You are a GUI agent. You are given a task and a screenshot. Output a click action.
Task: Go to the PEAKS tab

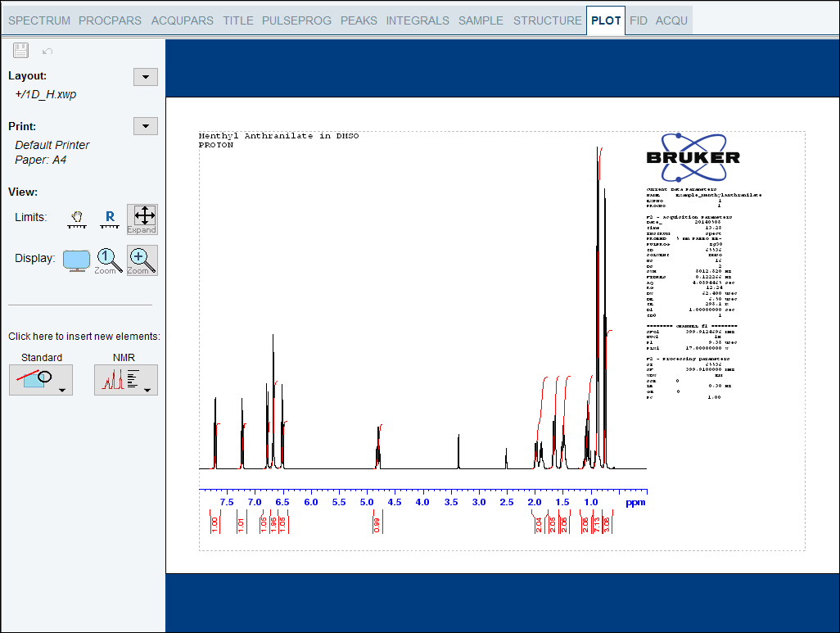click(359, 20)
